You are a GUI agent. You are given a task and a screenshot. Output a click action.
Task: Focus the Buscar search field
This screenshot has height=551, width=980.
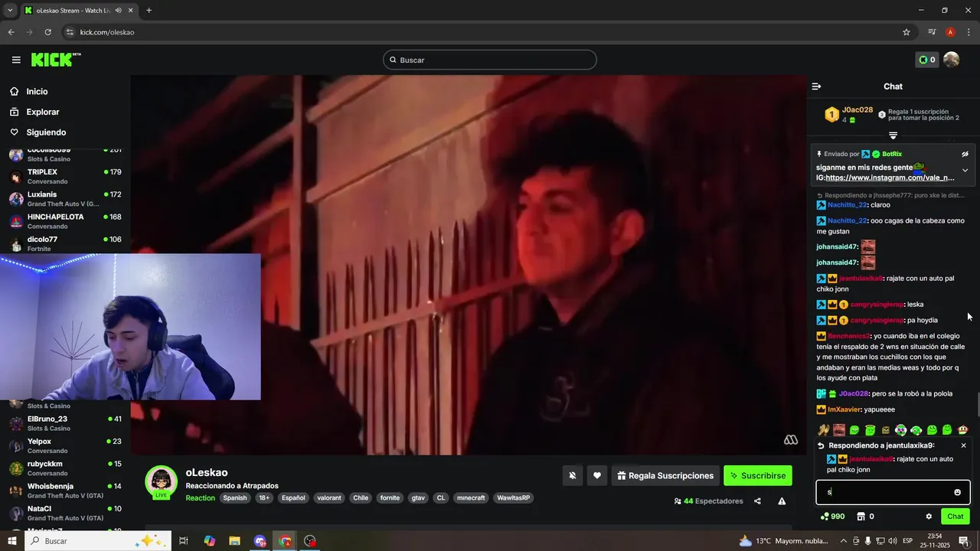click(x=490, y=60)
